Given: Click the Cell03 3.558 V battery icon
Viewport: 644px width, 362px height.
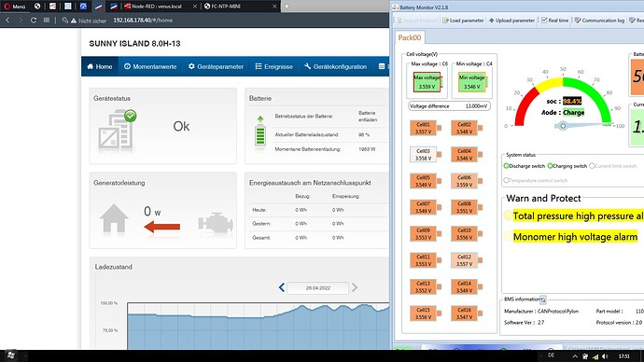Looking at the screenshot, I should point(426,154).
